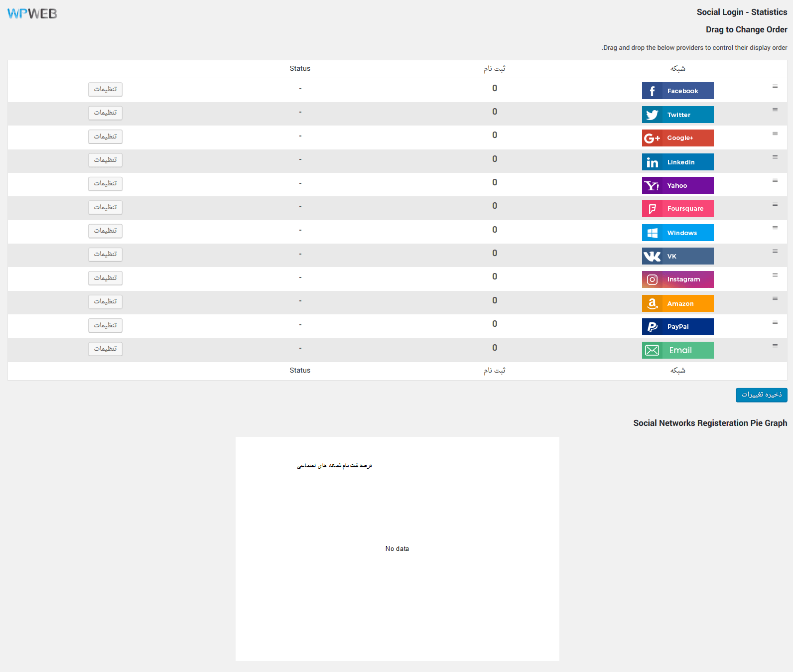
Task: Click the LinkedIn provider button
Action: pyautogui.click(x=677, y=162)
